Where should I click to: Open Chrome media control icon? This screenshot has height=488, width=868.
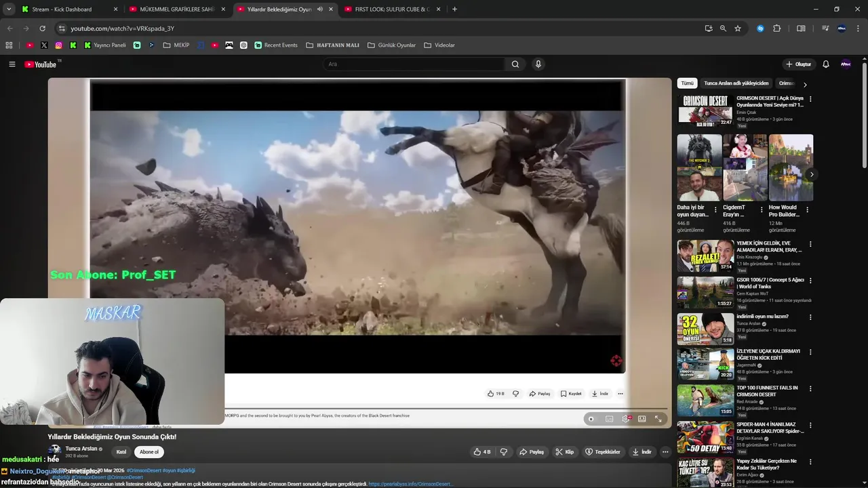[x=825, y=28]
